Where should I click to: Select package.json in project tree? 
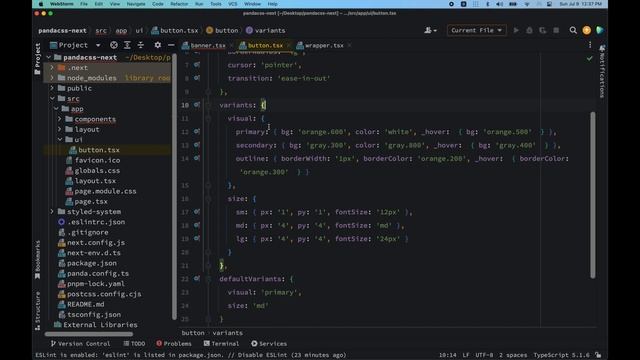click(91, 263)
